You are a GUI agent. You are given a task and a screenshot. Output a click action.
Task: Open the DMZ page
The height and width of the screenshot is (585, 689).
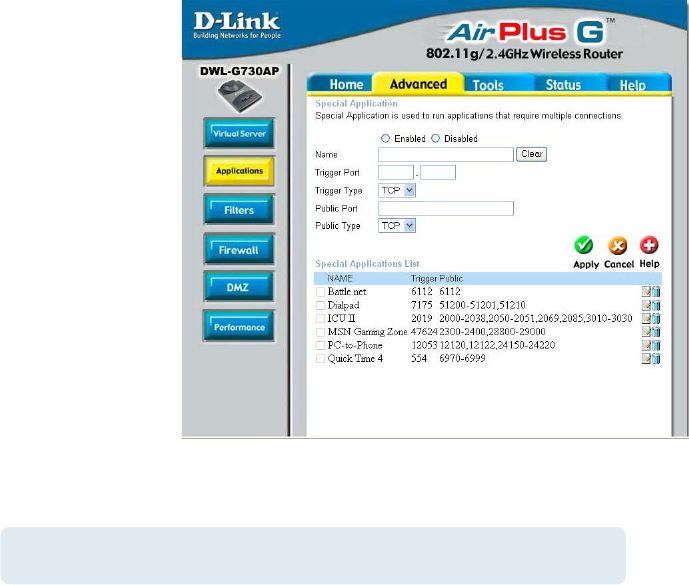[239, 287]
